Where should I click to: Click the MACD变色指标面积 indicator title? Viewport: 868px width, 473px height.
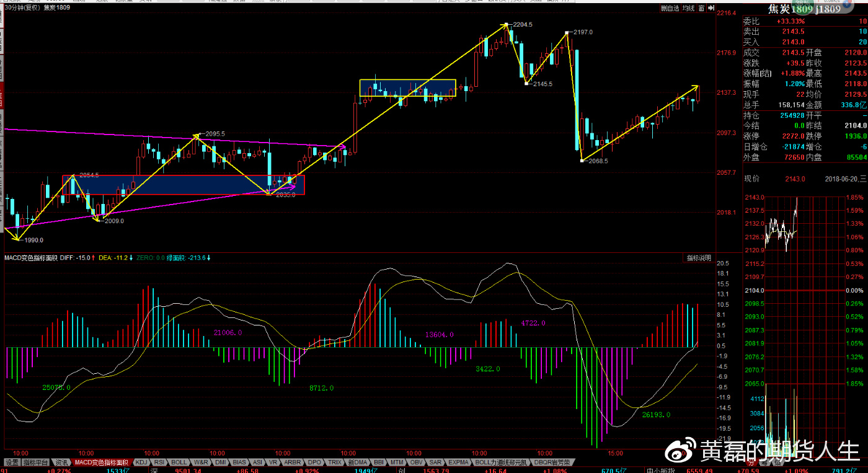pos(31,257)
